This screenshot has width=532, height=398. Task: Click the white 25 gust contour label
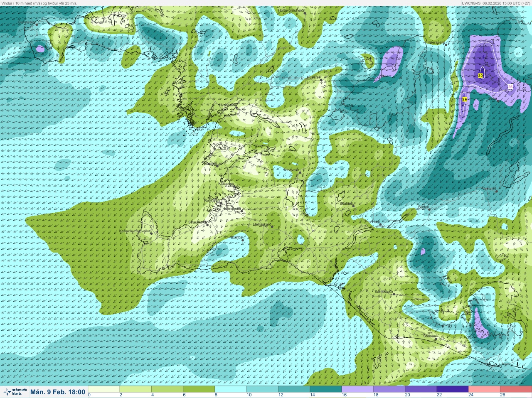click(x=510, y=86)
